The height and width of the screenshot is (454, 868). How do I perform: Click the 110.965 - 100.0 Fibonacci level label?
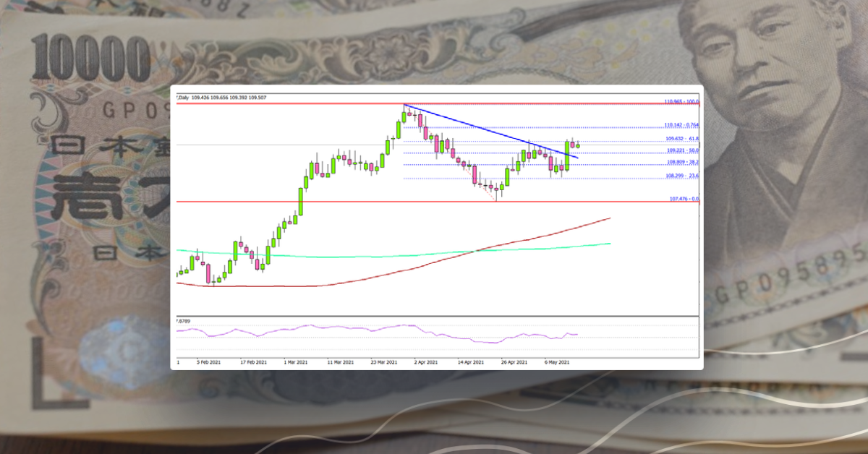tap(681, 101)
